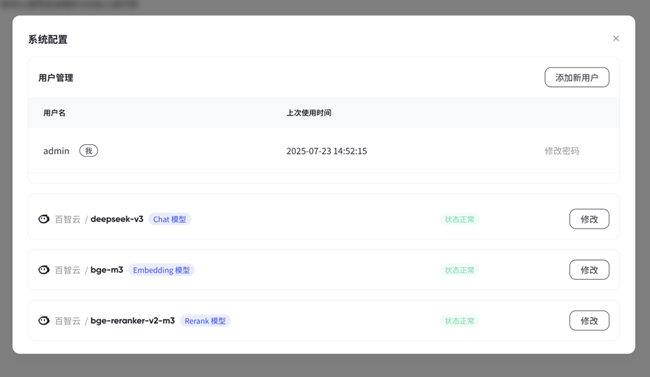
Task: Modify the deepseek-v3 chat model
Action: (x=589, y=219)
